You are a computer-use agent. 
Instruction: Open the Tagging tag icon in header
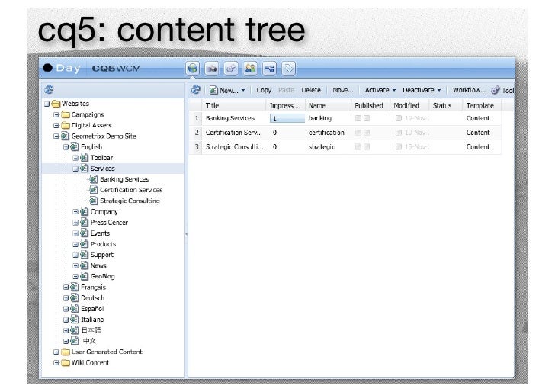point(289,69)
